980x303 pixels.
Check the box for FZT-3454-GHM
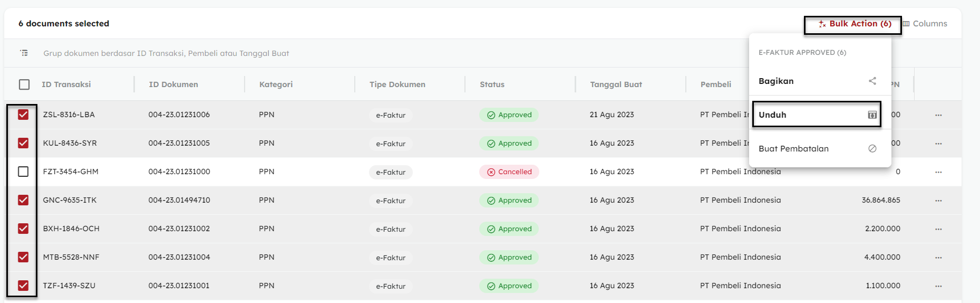point(23,172)
